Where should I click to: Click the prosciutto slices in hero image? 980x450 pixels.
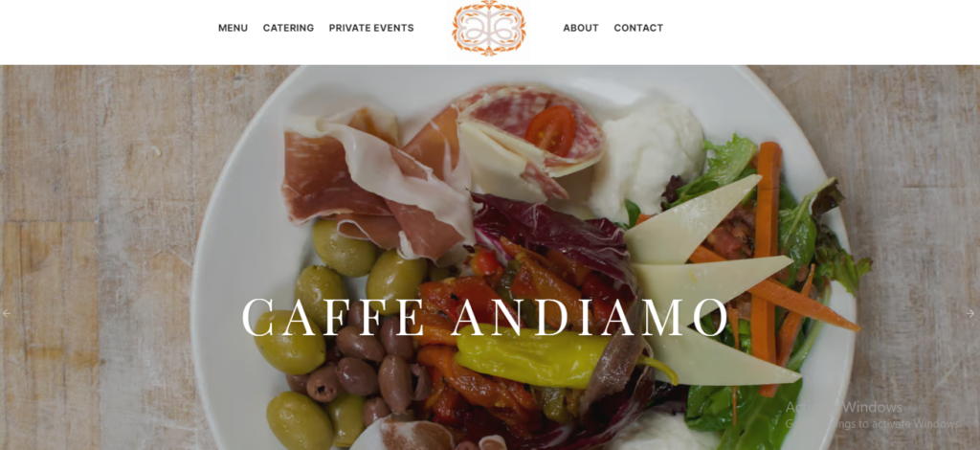375,181
